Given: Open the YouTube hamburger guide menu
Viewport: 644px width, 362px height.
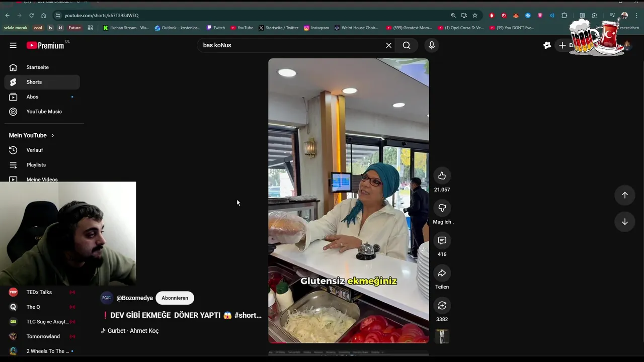Looking at the screenshot, I should coord(13,45).
